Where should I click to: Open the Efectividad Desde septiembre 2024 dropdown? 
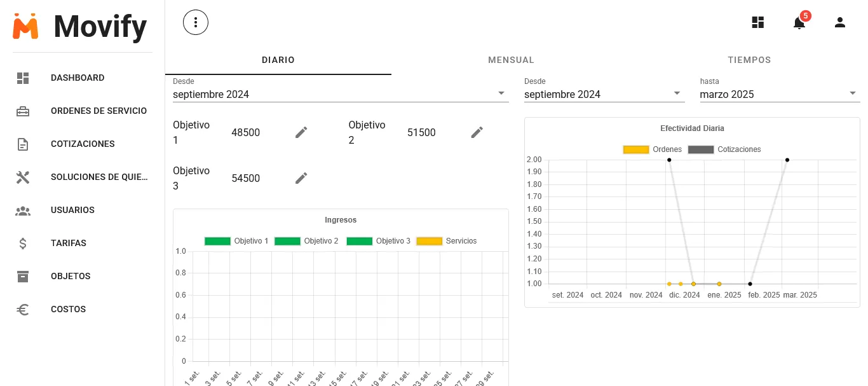(604, 94)
